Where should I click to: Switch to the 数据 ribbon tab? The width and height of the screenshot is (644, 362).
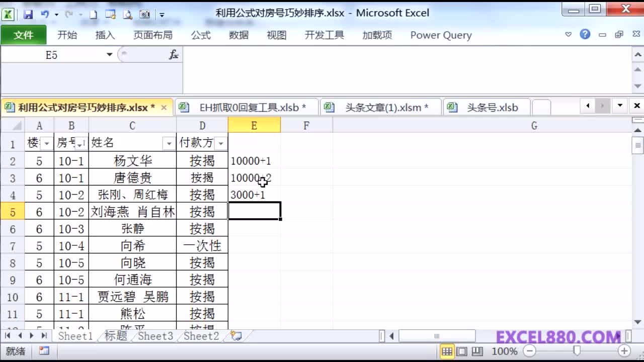(x=239, y=35)
